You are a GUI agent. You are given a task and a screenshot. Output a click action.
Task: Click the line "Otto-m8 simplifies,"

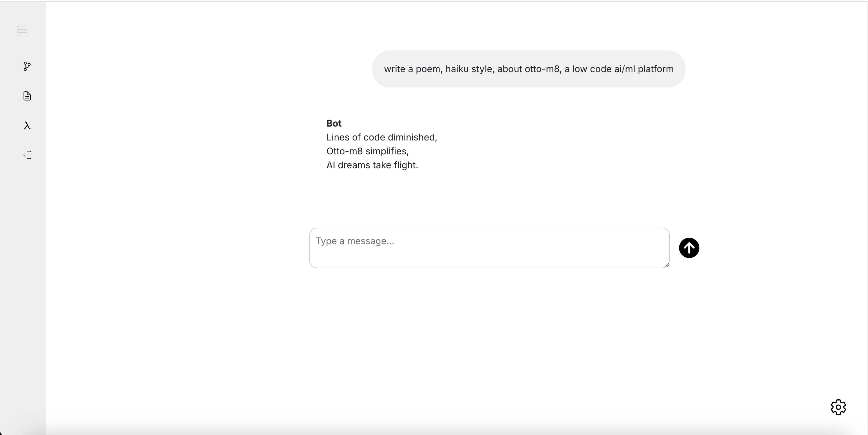[x=367, y=151]
